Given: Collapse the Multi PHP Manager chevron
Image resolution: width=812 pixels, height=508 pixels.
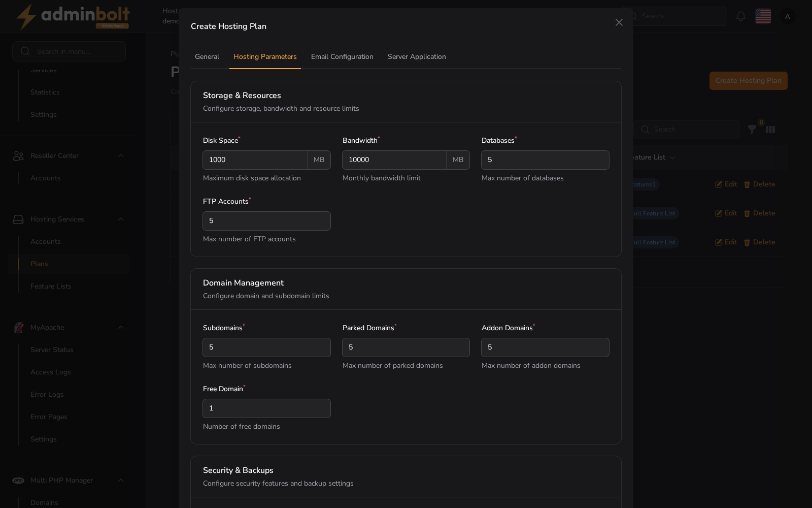Looking at the screenshot, I should click(121, 481).
